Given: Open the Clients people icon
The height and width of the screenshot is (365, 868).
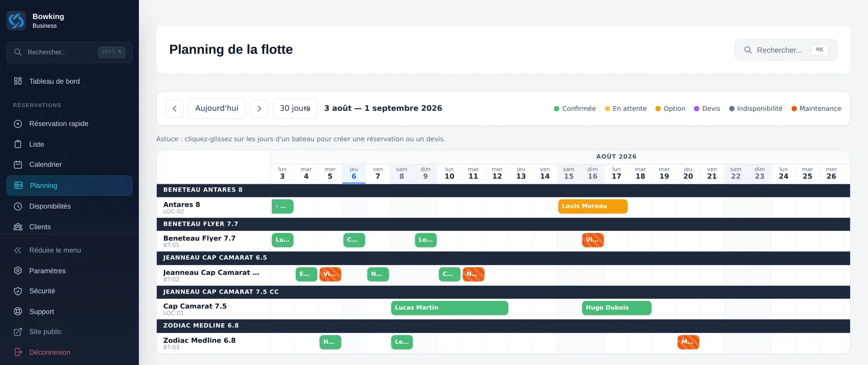Looking at the screenshot, I should click(18, 227).
